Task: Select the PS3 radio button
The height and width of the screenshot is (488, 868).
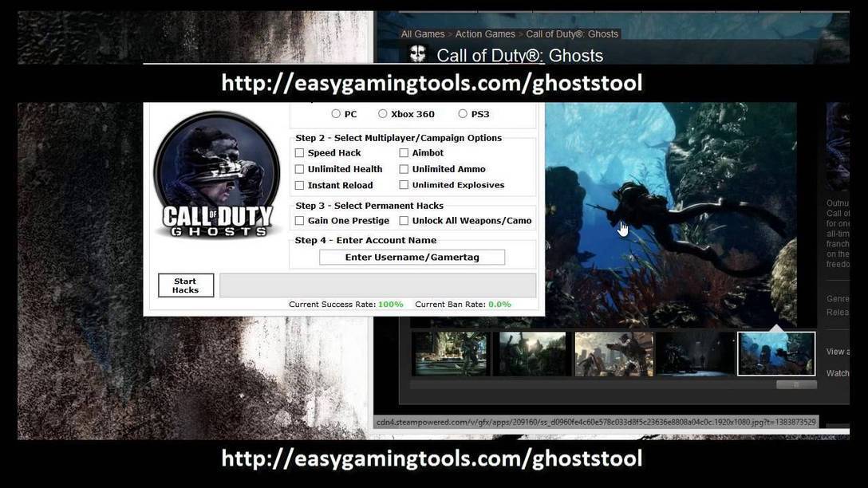Action: (x=462, y=113)
